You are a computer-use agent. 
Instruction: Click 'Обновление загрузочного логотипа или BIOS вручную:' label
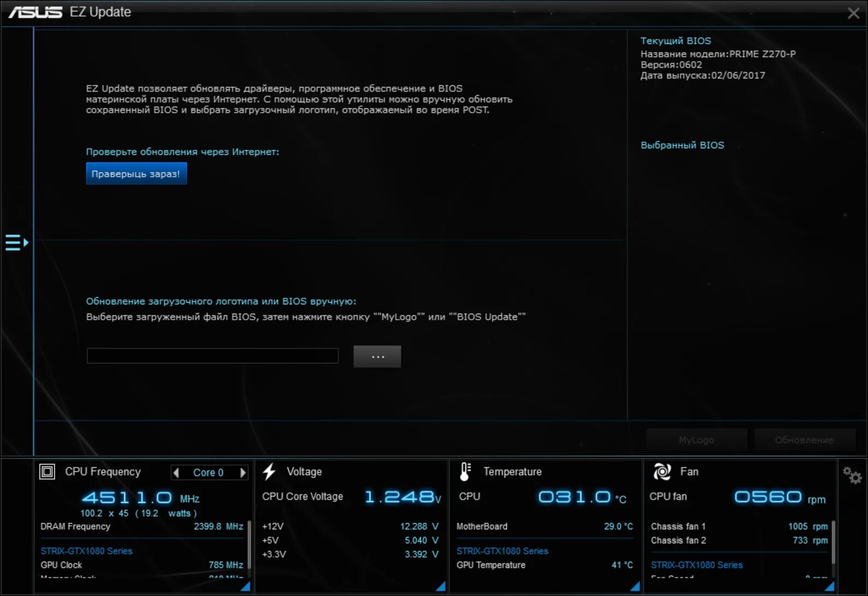click(221, 301)
